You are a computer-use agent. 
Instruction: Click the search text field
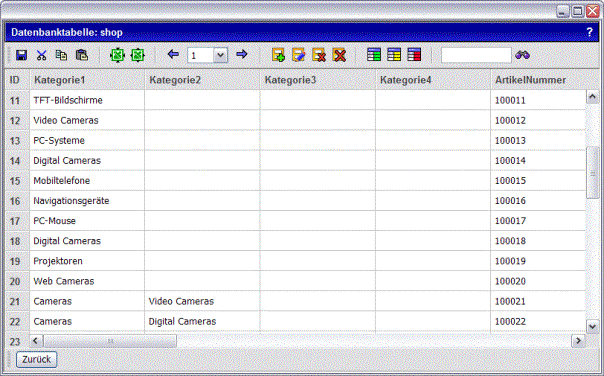[476, 55]
